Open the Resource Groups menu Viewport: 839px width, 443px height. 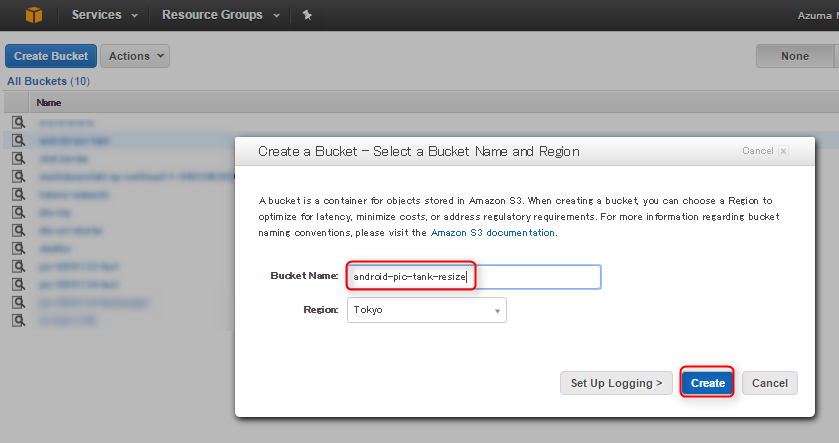220,15
